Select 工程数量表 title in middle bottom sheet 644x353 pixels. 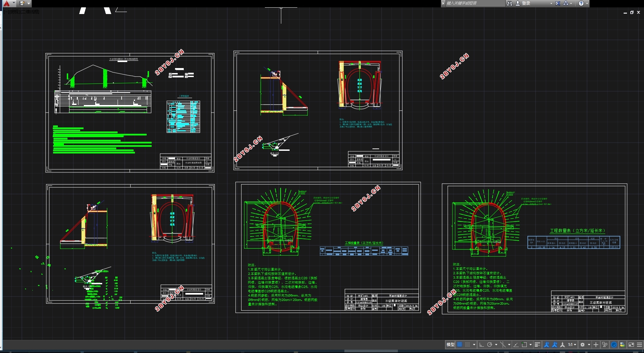tap(364, 243)
